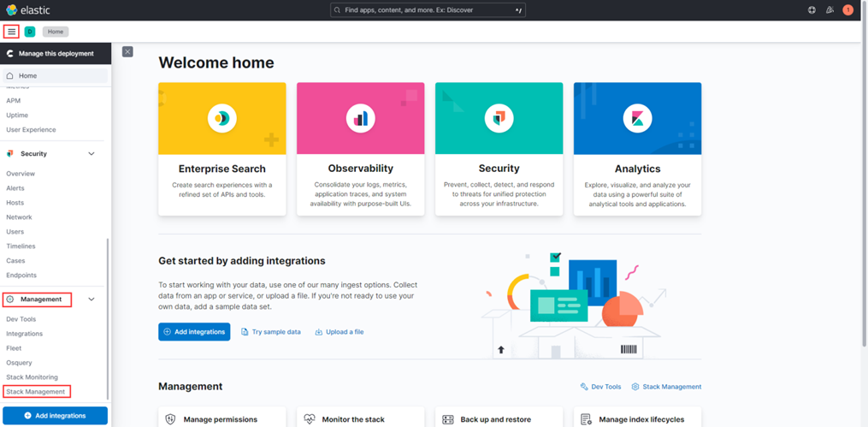
Task: Click the Enterprise Search logo icon
Action: click(x=222, y=117)
